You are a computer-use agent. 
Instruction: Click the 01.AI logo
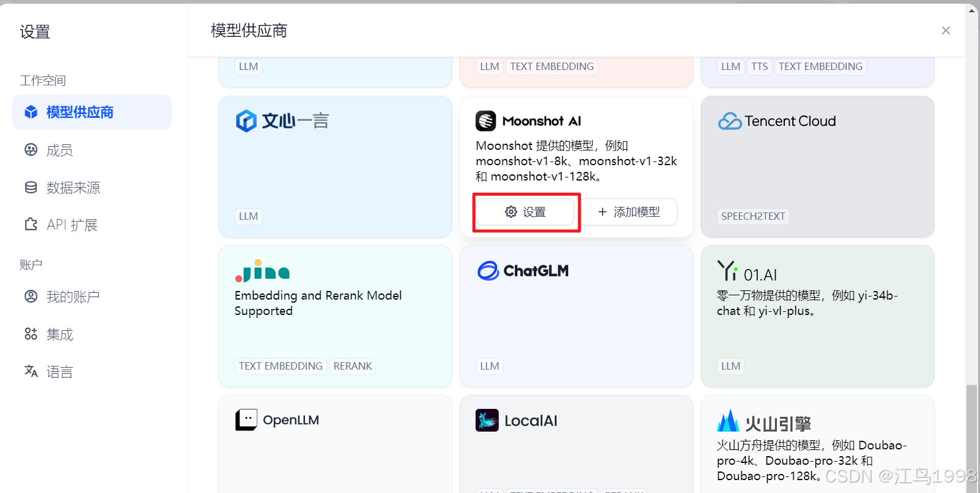[x=747, y=271]
